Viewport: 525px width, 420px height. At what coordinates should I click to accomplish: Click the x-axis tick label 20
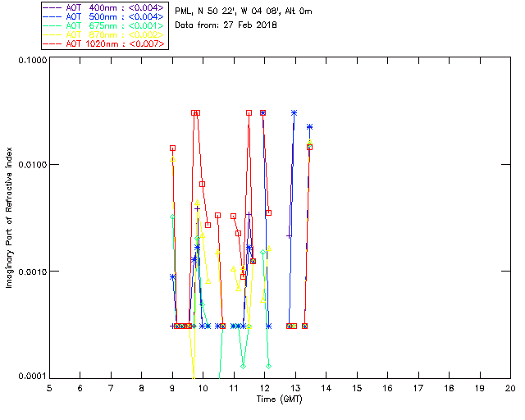tap(510, 388)
